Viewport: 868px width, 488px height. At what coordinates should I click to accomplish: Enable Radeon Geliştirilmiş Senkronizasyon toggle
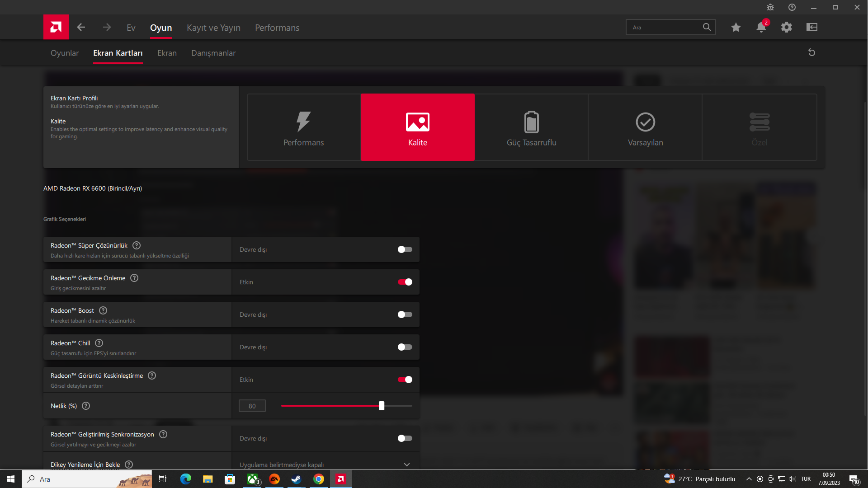click(405, 438)
